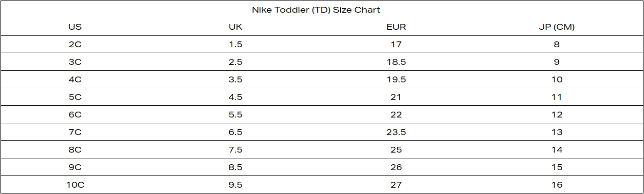Image resolution: width=644 pixels, height=194 pixels.
Task: Click the UK 6.5 cell
Action: [236, 132]
